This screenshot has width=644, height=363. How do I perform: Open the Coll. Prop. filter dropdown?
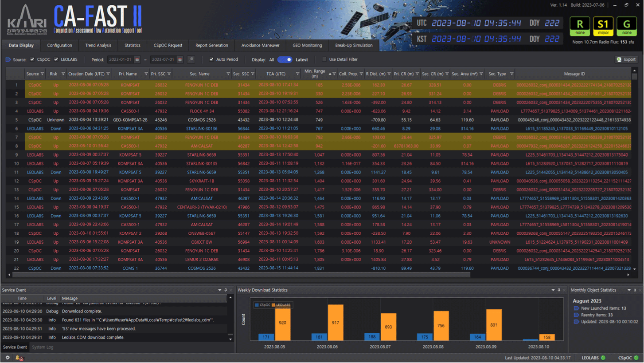click(362, 74)
